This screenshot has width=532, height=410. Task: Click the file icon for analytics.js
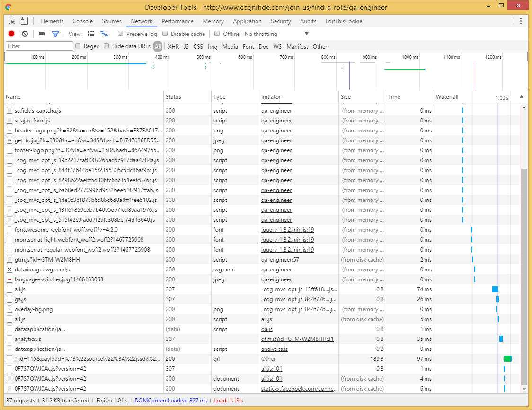point(9,339)
